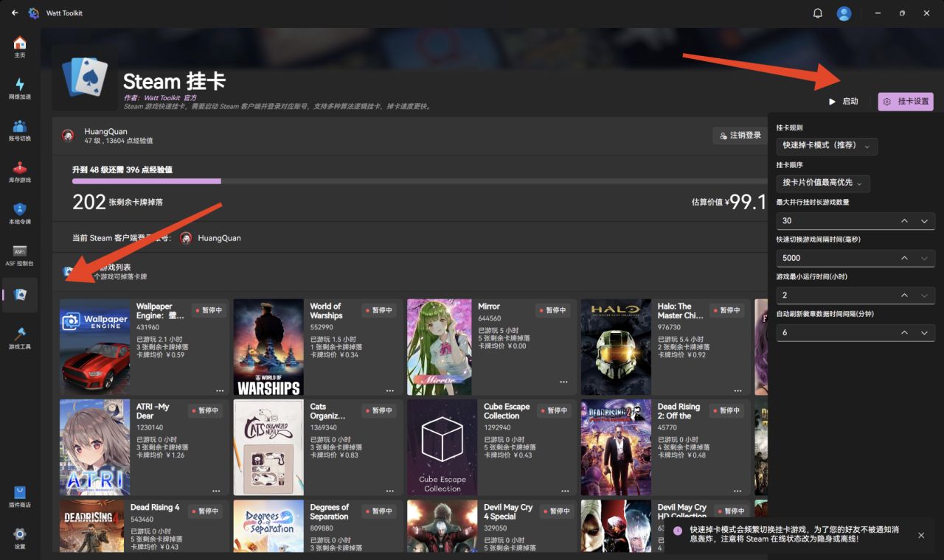Open 插件商店 in the sidebar

tap(20, 497)
